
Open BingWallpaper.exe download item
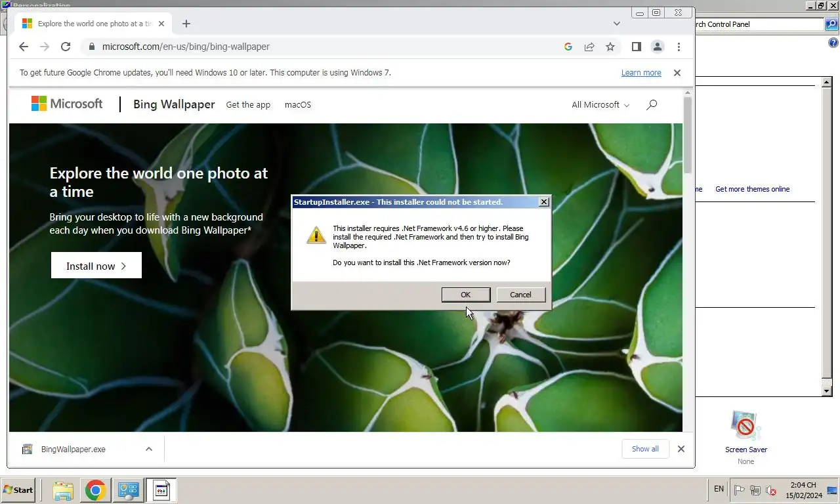tap(73, 450)
